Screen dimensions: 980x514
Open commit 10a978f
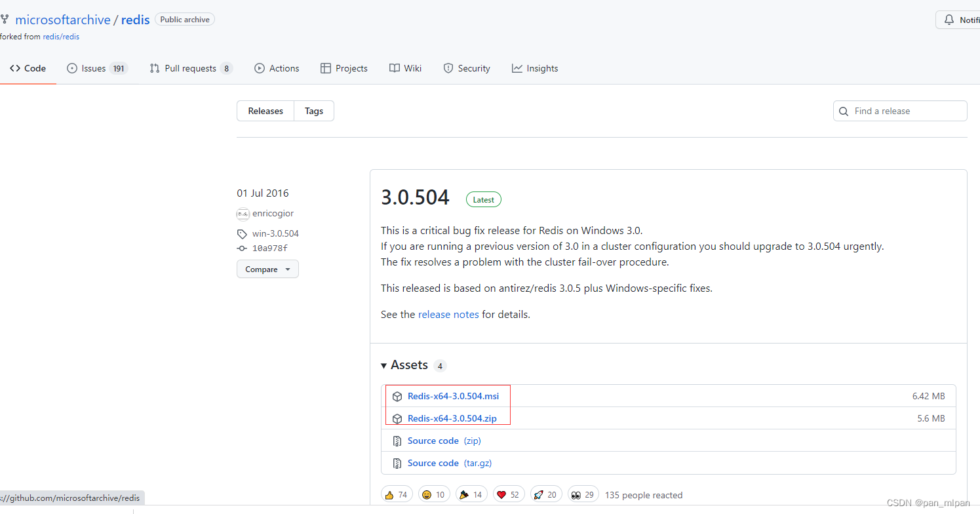point(269,248)
